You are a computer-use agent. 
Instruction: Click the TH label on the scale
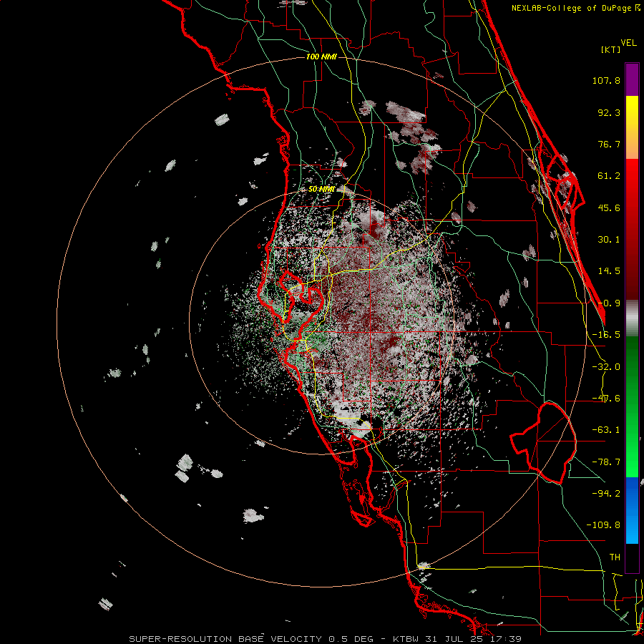(615, 557)
